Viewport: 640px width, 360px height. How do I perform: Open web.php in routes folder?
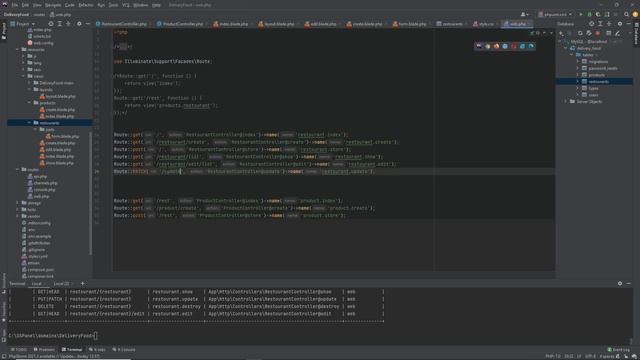click(x=38, y=196)
